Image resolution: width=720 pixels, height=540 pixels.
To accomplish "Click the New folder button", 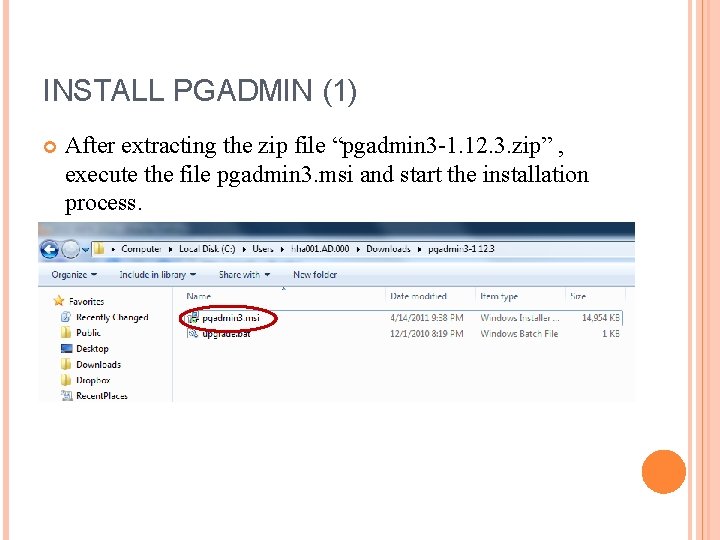I will [x=315, y=275].
